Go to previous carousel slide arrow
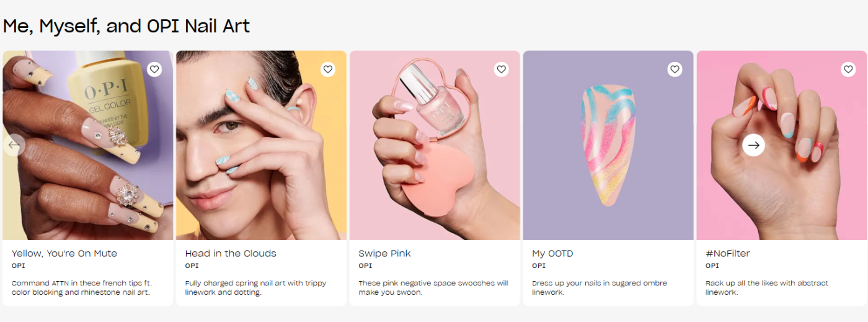The height and width of the screenshot is (322, 868). [14, 145]
